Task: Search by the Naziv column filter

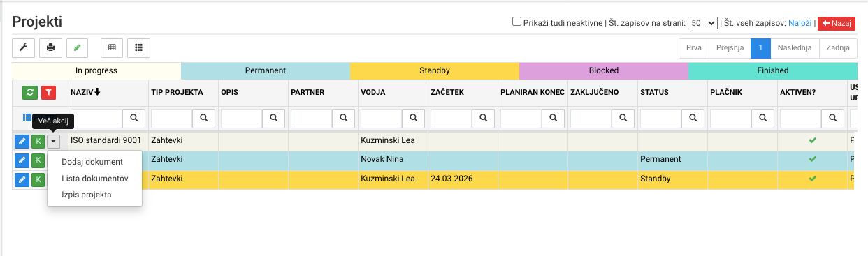Action: tap(133, 118)
